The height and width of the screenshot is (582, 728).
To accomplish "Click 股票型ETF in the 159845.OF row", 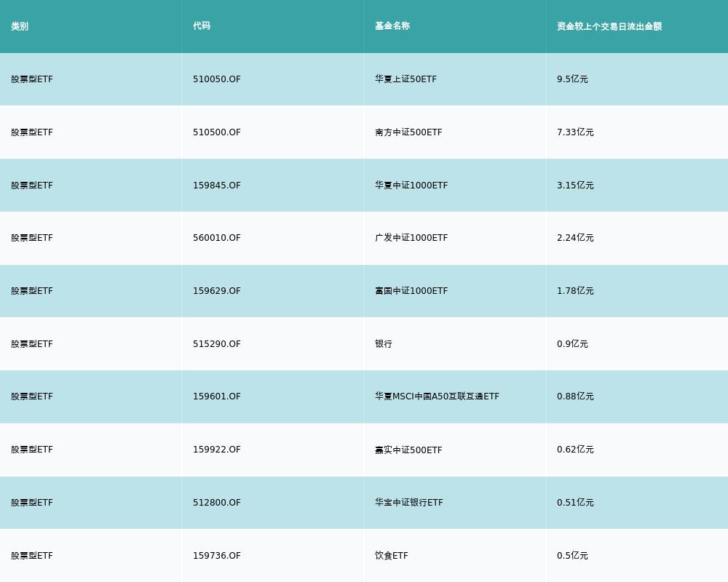I will pyautogui.click(x=32, y=186).
